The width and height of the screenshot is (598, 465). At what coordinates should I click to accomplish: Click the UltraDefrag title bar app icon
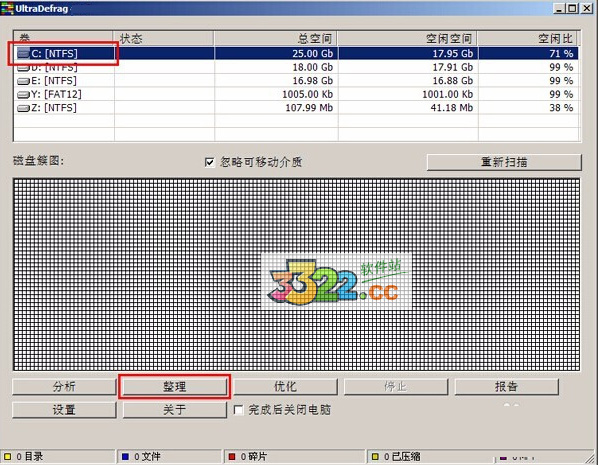coord(7,8)
